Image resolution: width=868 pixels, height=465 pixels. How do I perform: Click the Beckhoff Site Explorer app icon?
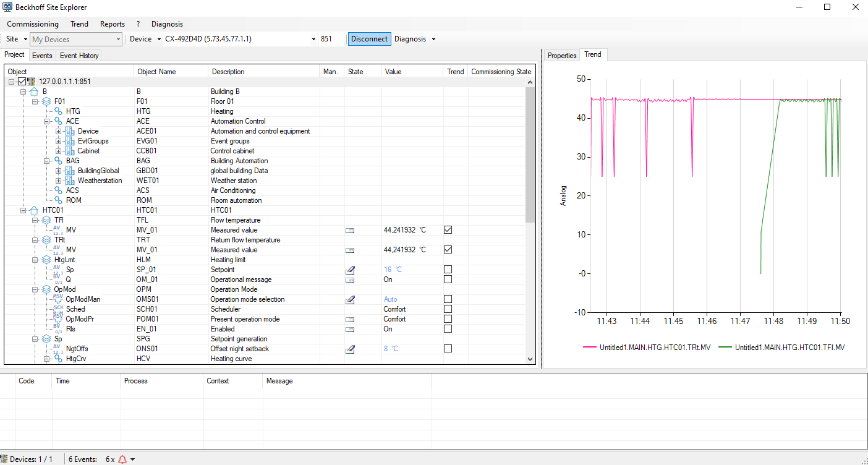coord(7,7)
